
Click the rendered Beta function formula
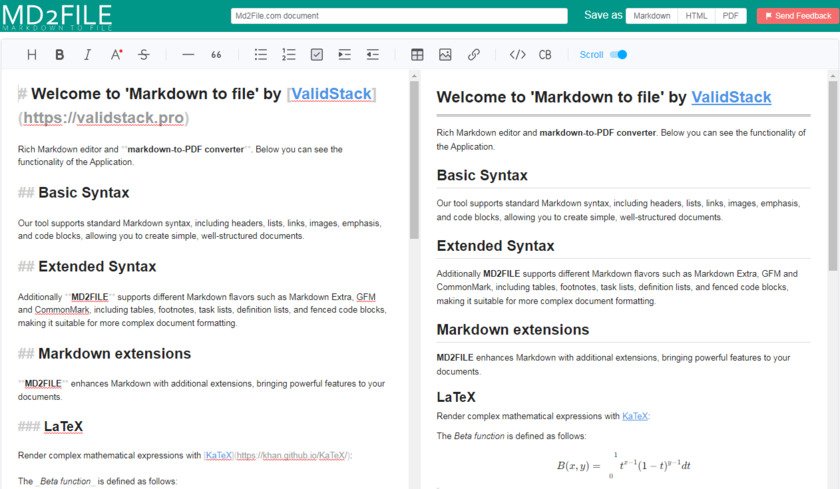tap(624, 465)
